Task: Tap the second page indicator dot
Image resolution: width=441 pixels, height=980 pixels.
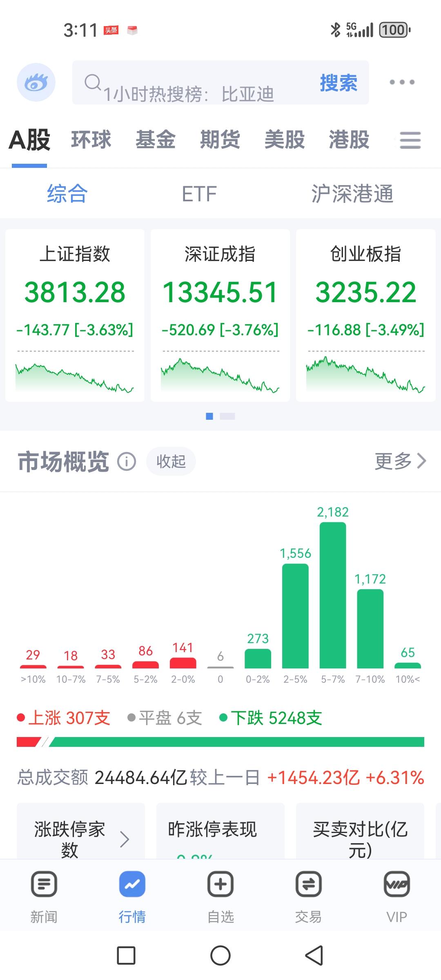Action: 227,416
